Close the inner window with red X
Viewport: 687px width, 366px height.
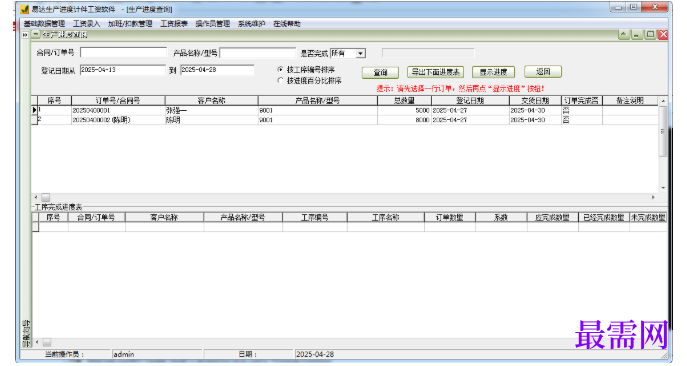[x=663, y=35]
